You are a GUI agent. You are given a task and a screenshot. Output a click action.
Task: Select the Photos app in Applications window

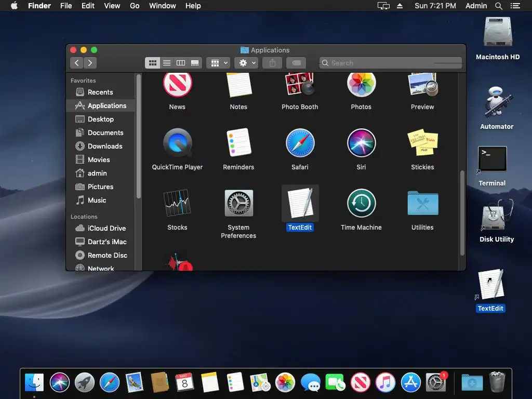(361, 85)
